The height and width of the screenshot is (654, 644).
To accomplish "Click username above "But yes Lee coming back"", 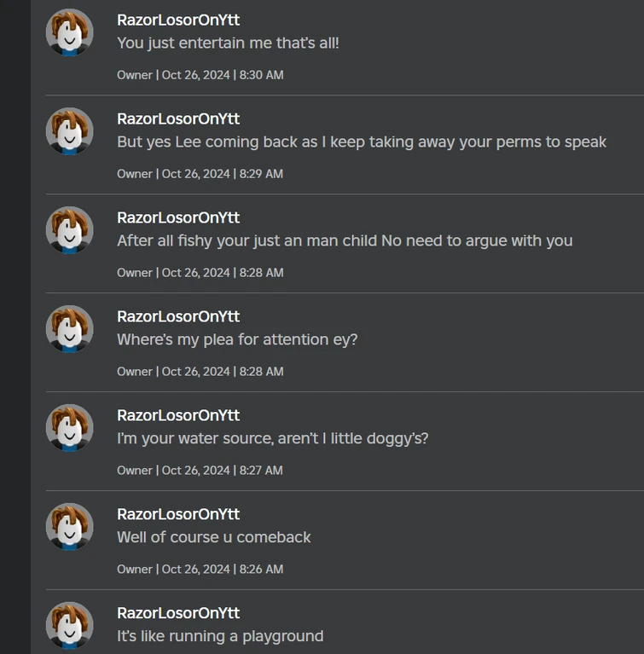I will coord(178,119).
